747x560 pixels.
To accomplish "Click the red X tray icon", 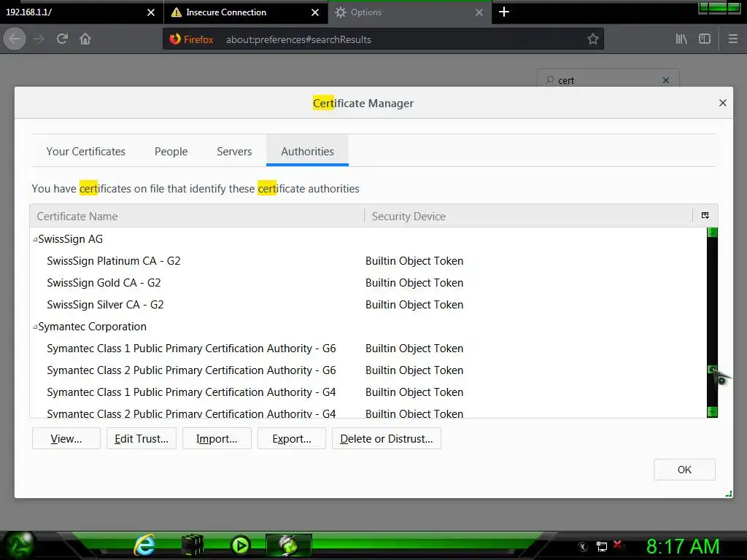I will (x=619, y=545).
